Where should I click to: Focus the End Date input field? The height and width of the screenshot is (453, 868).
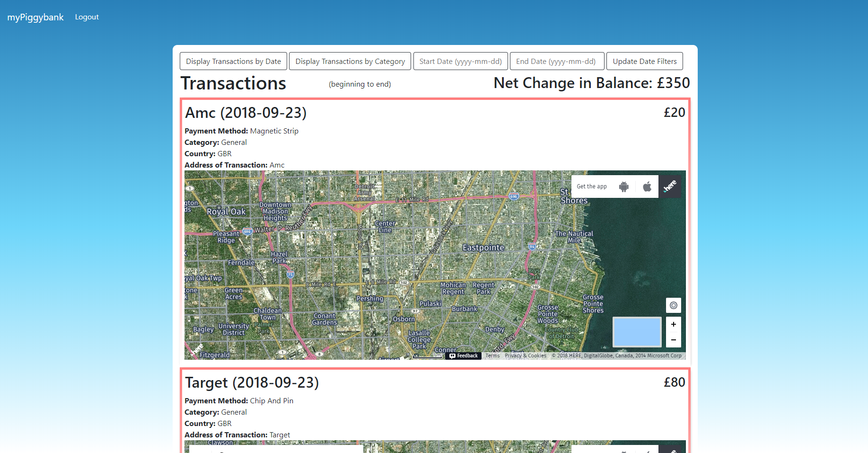tap(557, 61)
